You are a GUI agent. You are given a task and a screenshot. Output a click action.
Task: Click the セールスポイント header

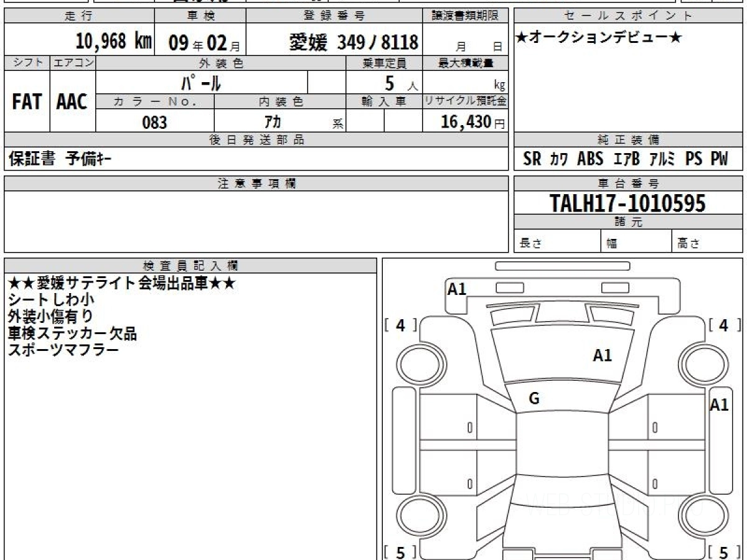coord(627,16)
